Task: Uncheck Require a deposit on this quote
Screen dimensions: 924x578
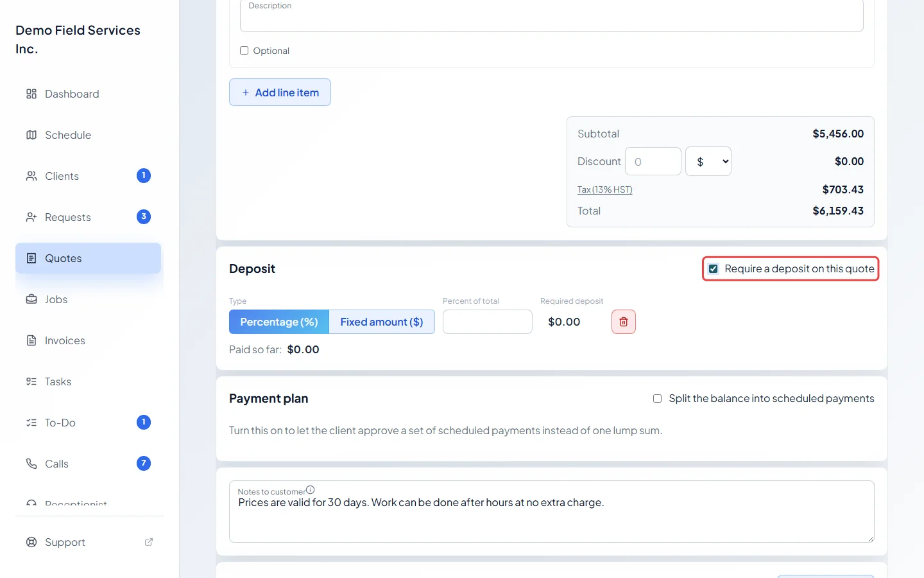Action: (x=714, y=268)
